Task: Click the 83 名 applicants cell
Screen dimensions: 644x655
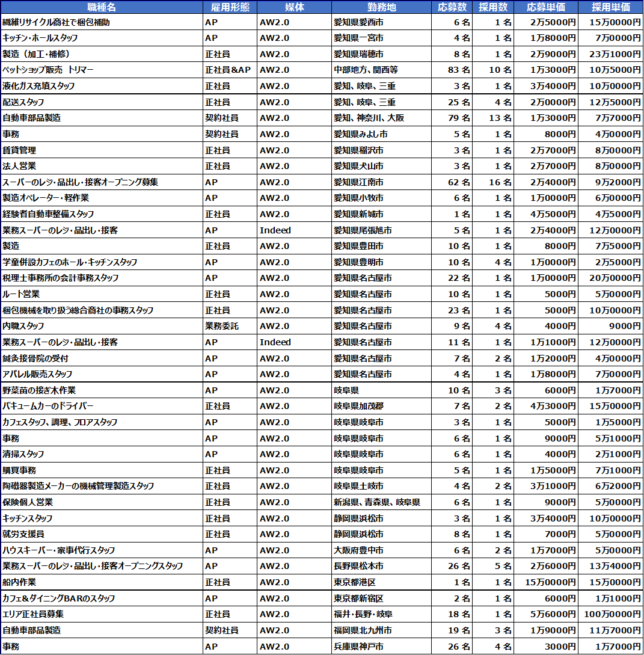Action: point(459,70)
